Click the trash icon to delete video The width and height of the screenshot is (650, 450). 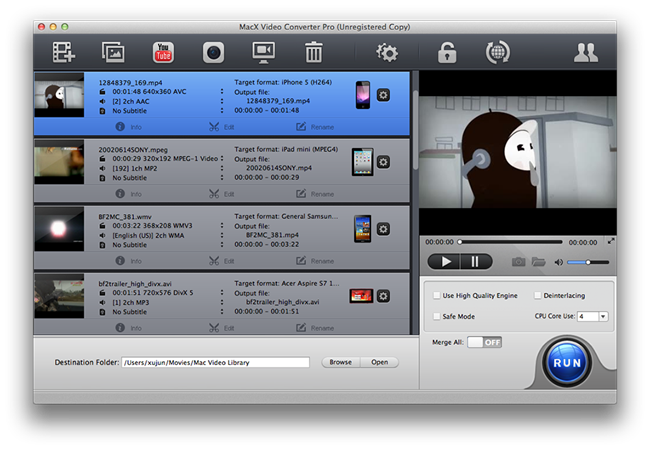tap(313, 52)
